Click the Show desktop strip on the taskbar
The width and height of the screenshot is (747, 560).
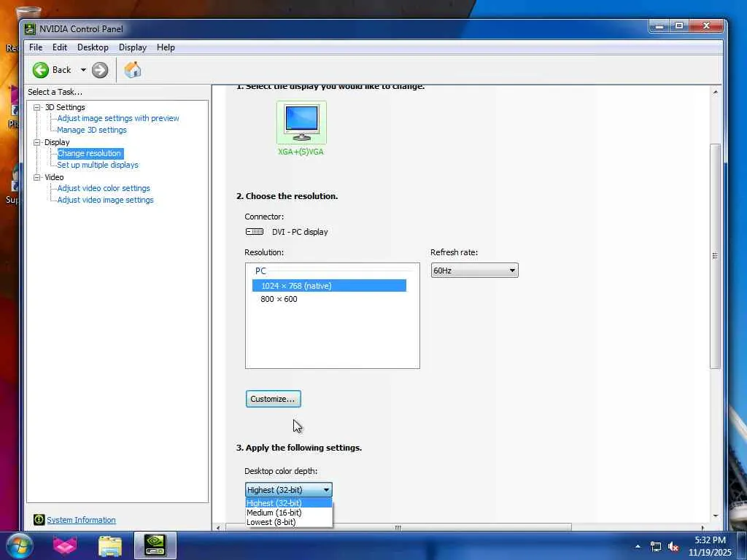tap(742, 545)
